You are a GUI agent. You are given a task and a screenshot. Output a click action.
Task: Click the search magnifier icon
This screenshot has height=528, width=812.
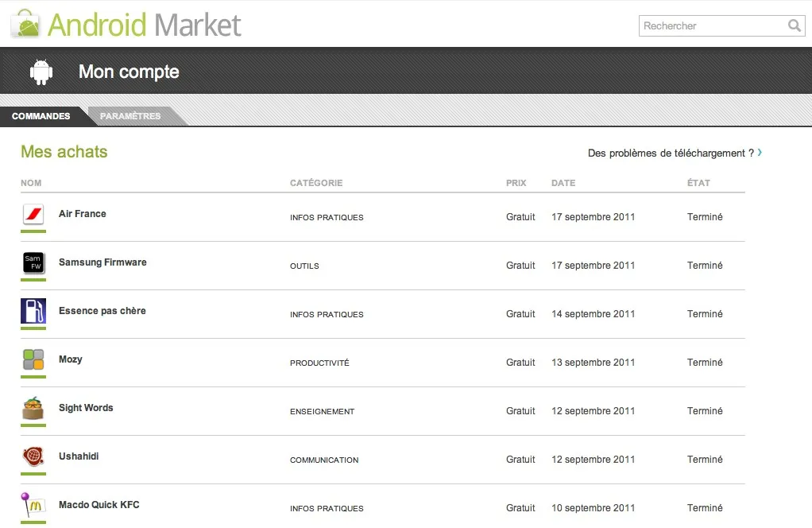coord(794,25)
